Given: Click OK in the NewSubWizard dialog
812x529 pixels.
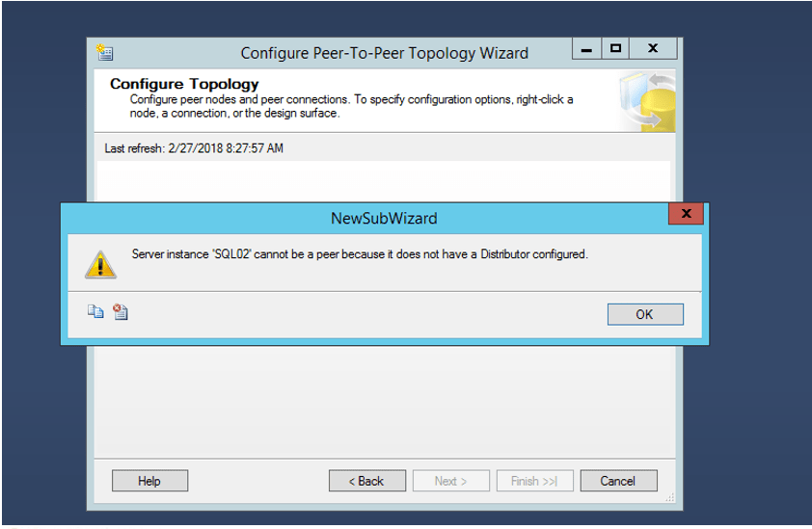Looking at the screenshot, I should [x=645, y=314].
